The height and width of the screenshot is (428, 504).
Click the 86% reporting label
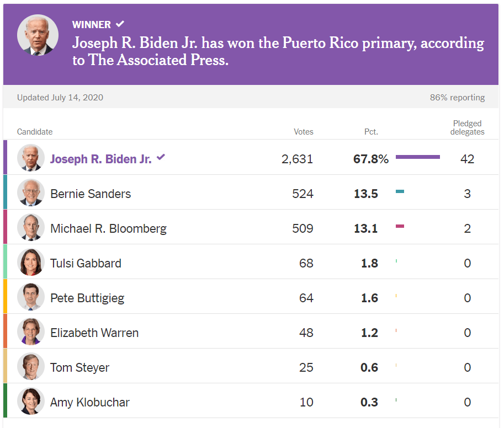pos(457,97)
